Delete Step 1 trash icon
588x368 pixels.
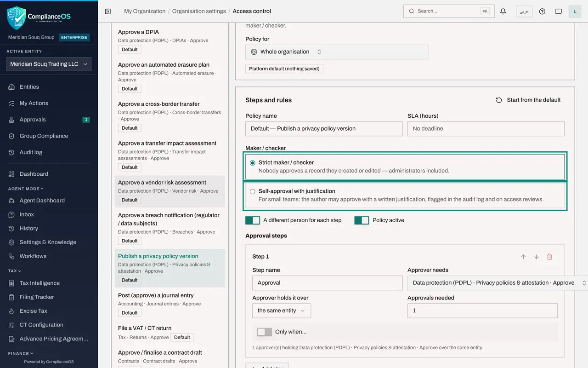click(x=549, y=257)
